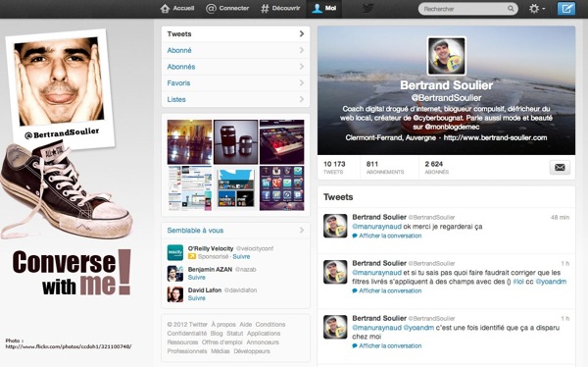Open the Abonné list
588x367 pixels.
pos(235,50)
